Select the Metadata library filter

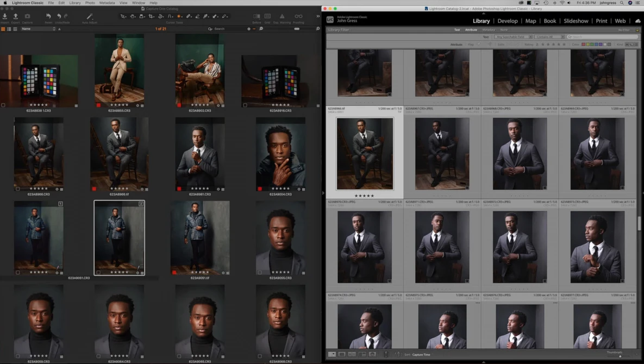tap(489, 30)
